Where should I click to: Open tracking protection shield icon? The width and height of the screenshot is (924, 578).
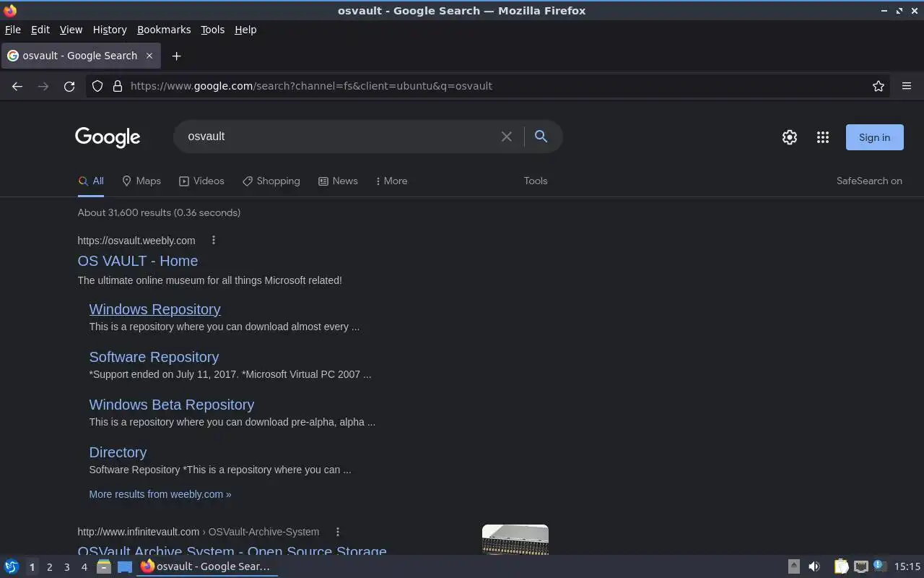point(97,86)
